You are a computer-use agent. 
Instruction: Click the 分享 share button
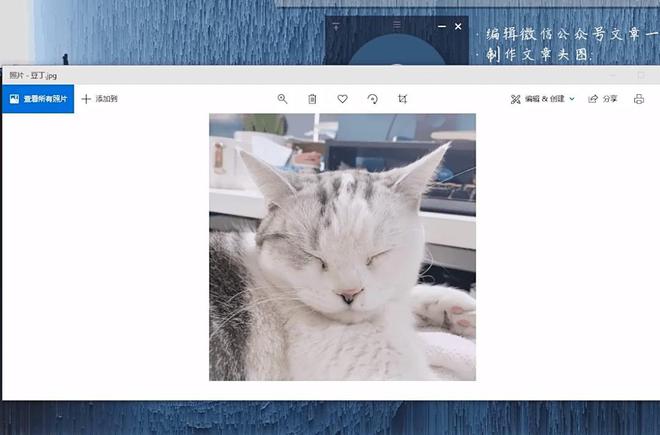coord(603,99)
